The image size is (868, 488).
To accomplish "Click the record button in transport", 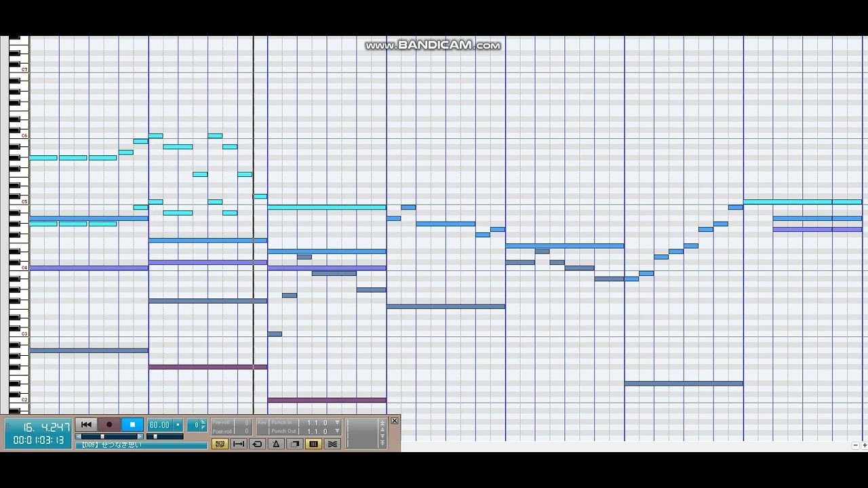I will 109,425.
